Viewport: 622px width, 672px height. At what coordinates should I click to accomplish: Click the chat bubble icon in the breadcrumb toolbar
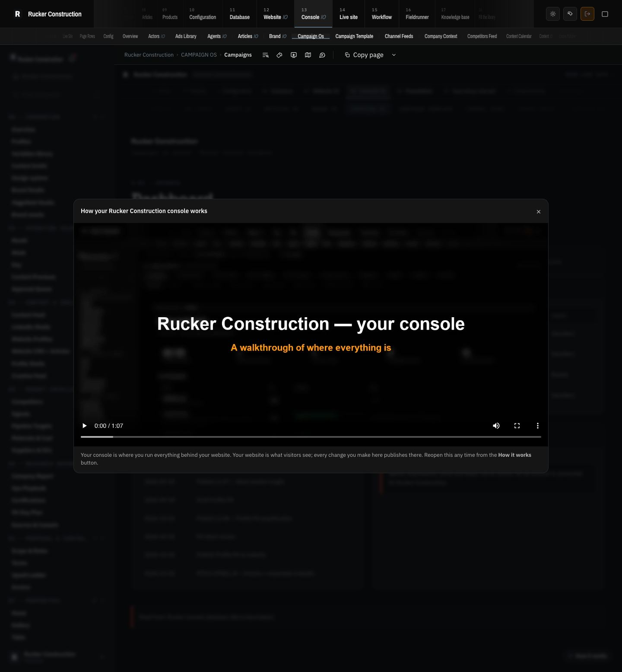pyautogui.click(x=322, y=55)
